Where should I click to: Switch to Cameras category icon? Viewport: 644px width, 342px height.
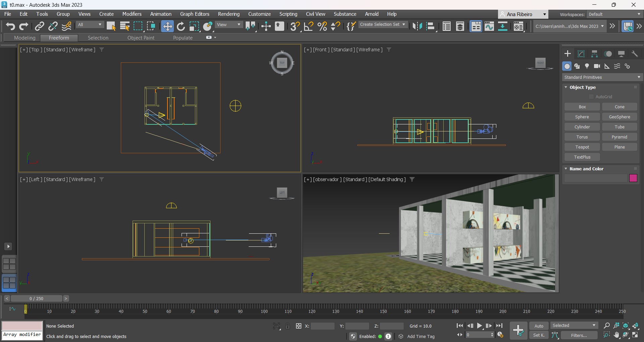pyautogui.click(x=597, y=66)
